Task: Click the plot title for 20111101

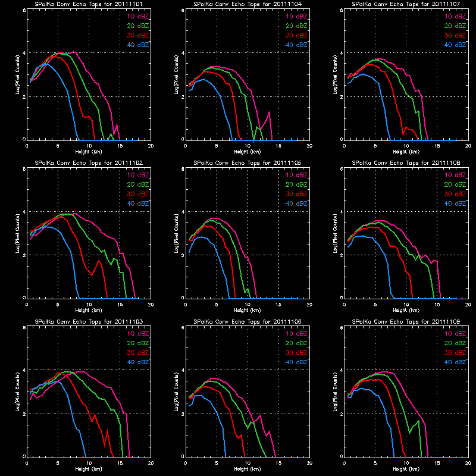Action: (x=89, y=4)
